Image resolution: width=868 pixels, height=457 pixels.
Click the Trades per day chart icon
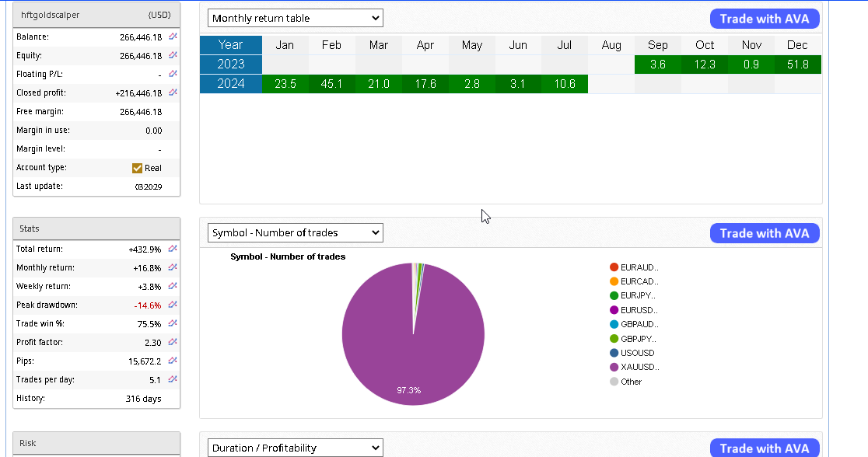[173, 379]
